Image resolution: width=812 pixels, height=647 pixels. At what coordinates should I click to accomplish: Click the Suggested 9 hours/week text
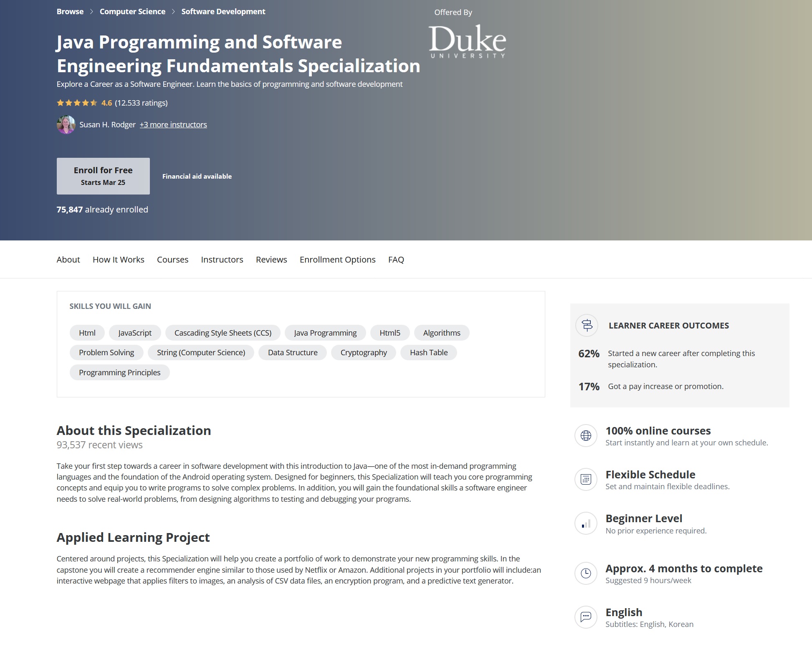[648, 581]
